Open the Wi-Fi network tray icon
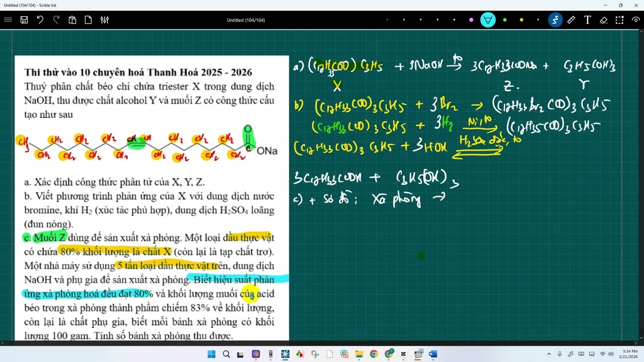 [x=603, y=354]
